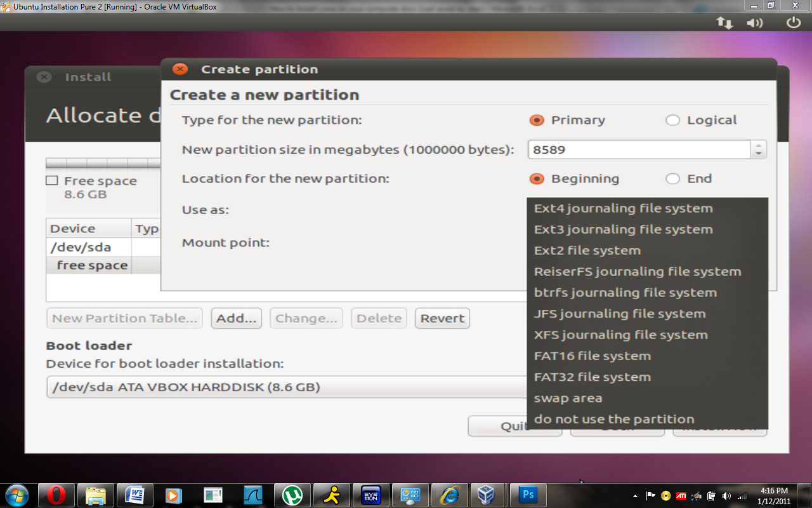Click the ATI tray icon
The height and width of the screenshot is (508, 812).
coord(681,496)
